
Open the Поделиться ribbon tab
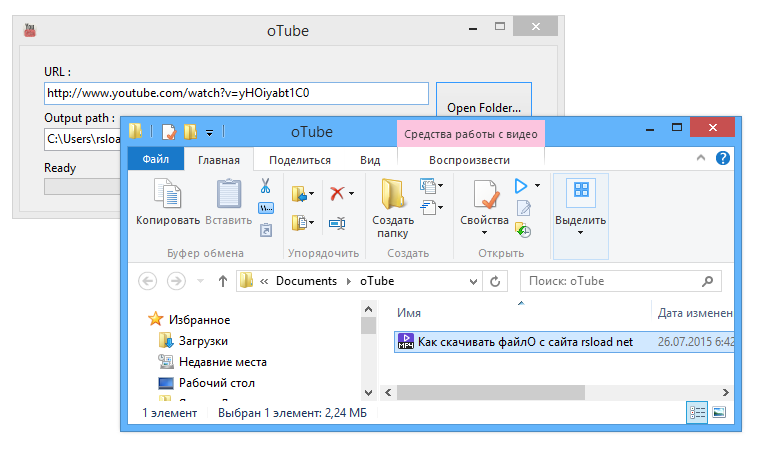(300, 160)
